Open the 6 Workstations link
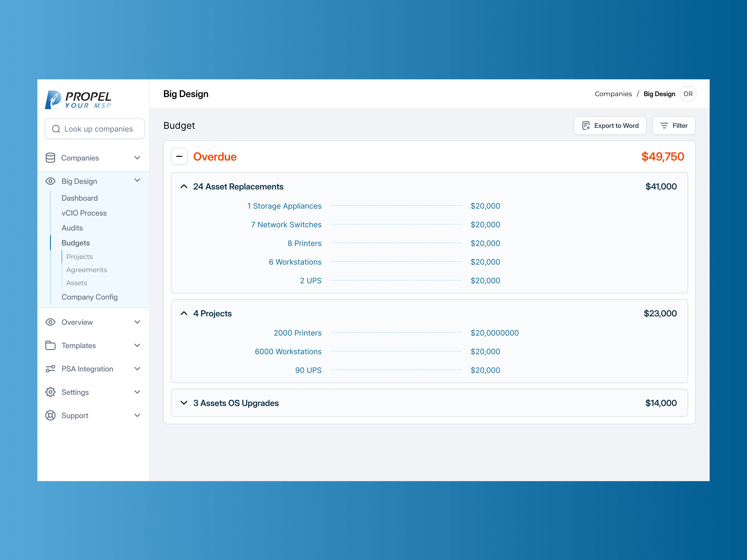The image size is (747, 560). point(295,262)
